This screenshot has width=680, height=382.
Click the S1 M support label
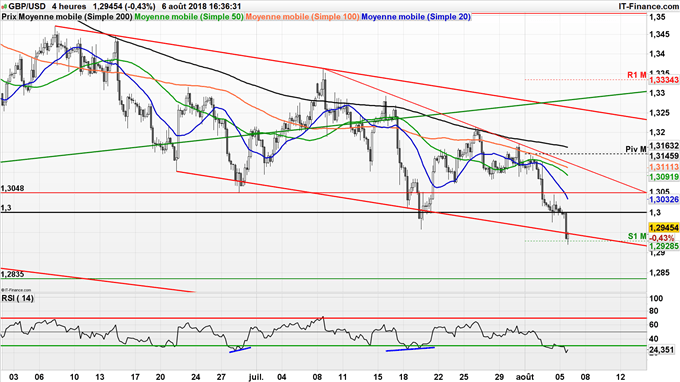637,236
